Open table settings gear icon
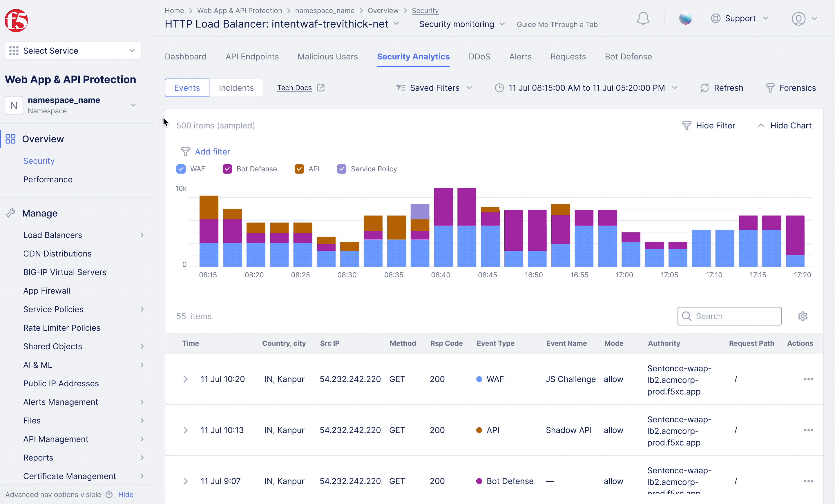The image size is (835, 504). point(803,316)
